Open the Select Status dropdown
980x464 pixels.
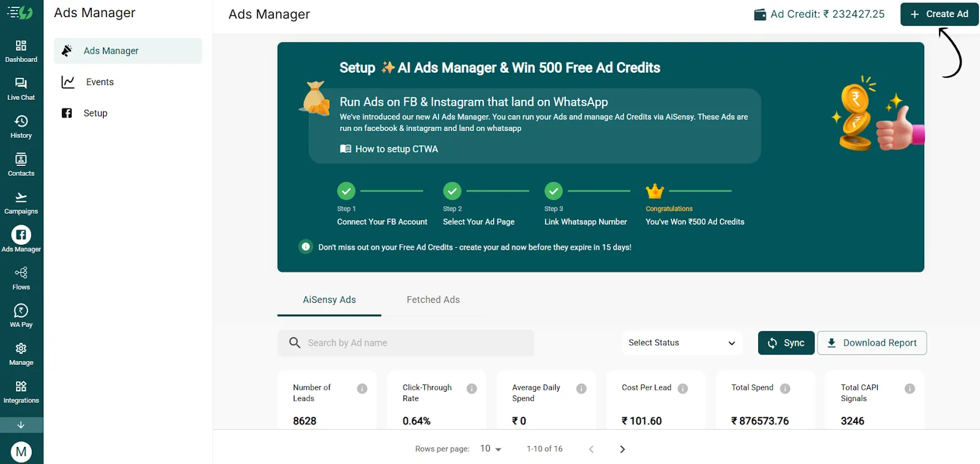click(x=682, y=343)
